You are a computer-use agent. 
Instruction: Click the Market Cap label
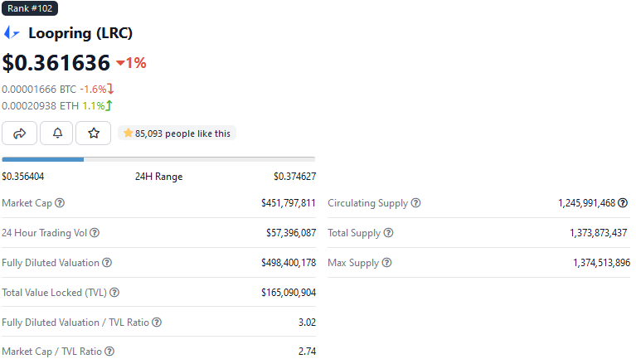coord(27,203)
